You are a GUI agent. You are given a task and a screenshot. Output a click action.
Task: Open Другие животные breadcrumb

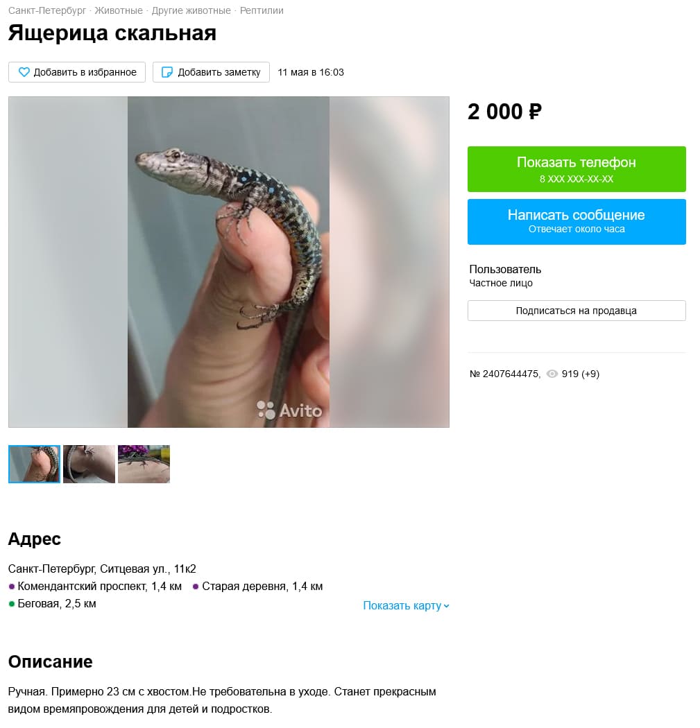(191, 10)
